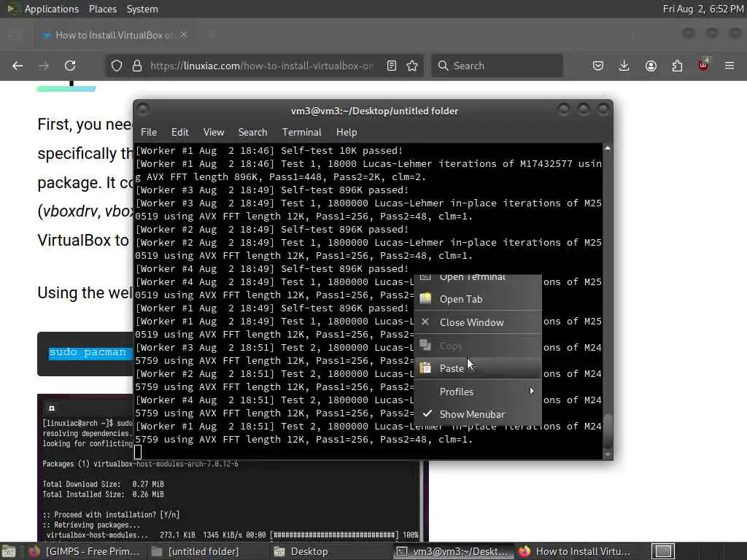This screenshot has height=560, width=747.
Task: Click the red uBlock extension icon
Action: click(x=703, y=65)
